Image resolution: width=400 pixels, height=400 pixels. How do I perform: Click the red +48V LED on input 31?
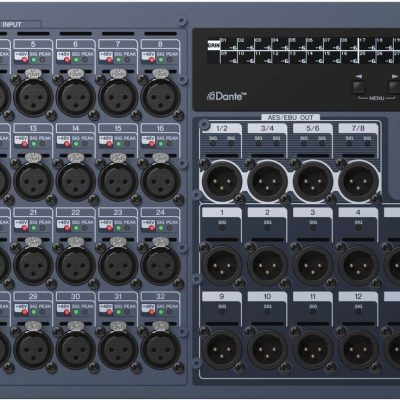pos(109,312)
